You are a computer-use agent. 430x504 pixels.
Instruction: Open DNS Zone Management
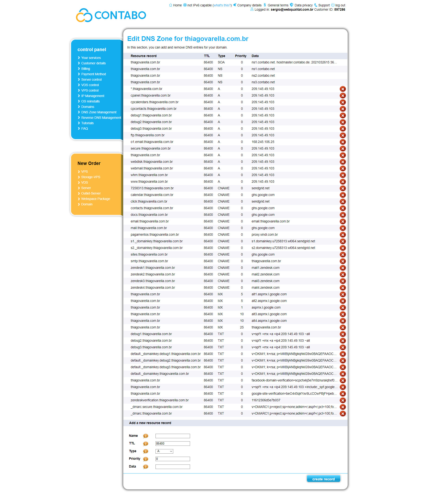[x=99, y=112]
